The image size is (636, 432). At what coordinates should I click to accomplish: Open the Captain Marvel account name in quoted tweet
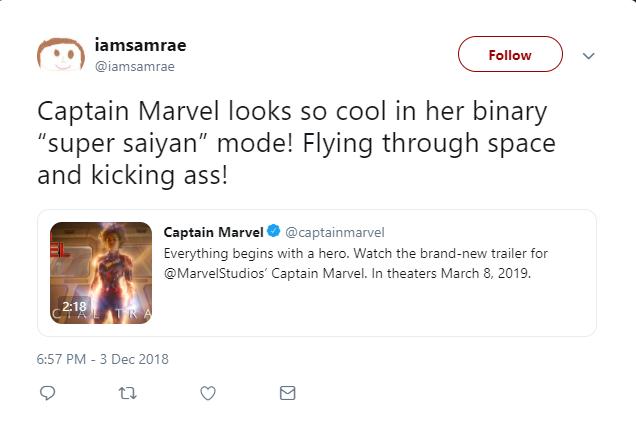(212, 233)
